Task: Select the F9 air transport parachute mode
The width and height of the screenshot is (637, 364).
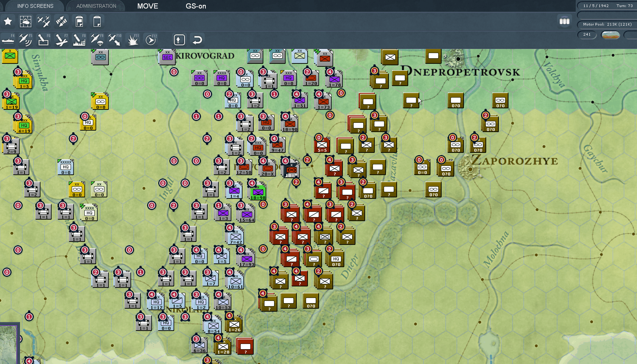Action: tap(97, 39)
